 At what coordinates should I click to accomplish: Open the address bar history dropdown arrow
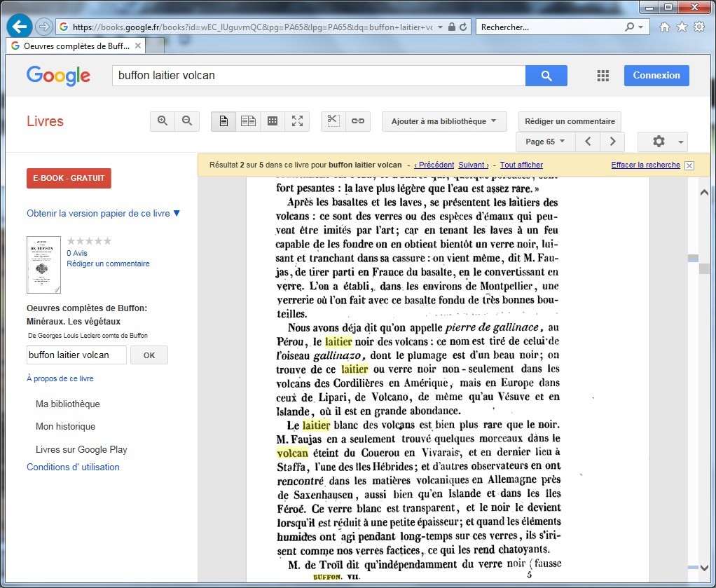coord(440,27)
